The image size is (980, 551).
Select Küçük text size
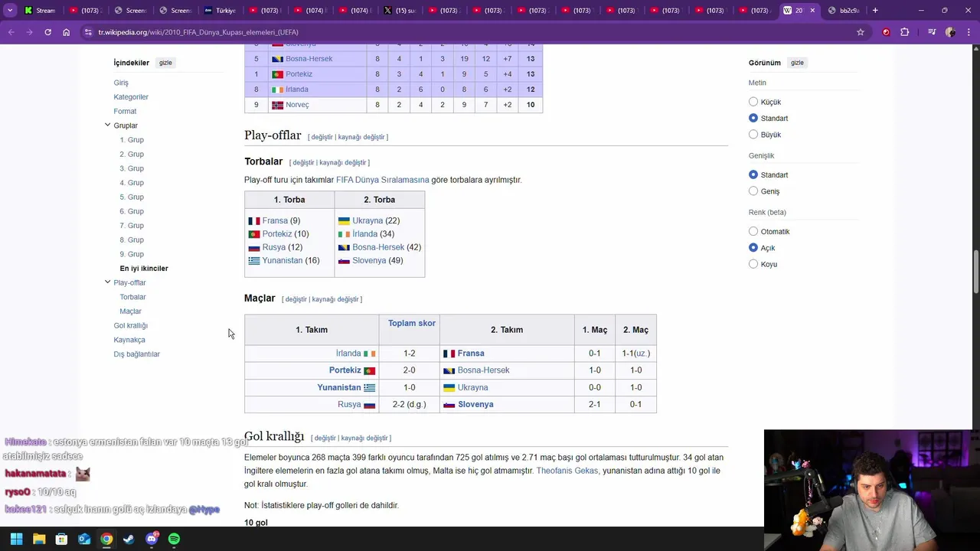coord(753,102)
